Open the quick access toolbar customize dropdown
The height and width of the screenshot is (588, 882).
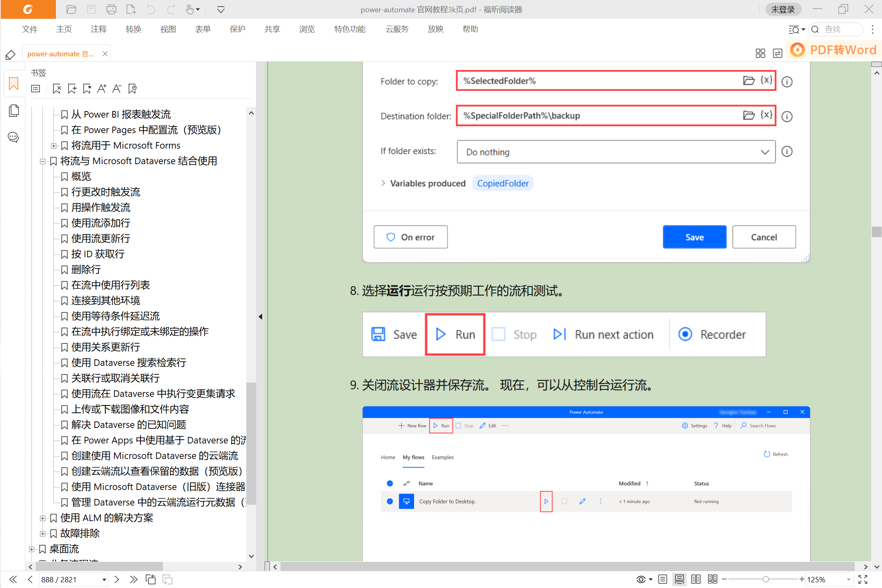click(221, 10)
